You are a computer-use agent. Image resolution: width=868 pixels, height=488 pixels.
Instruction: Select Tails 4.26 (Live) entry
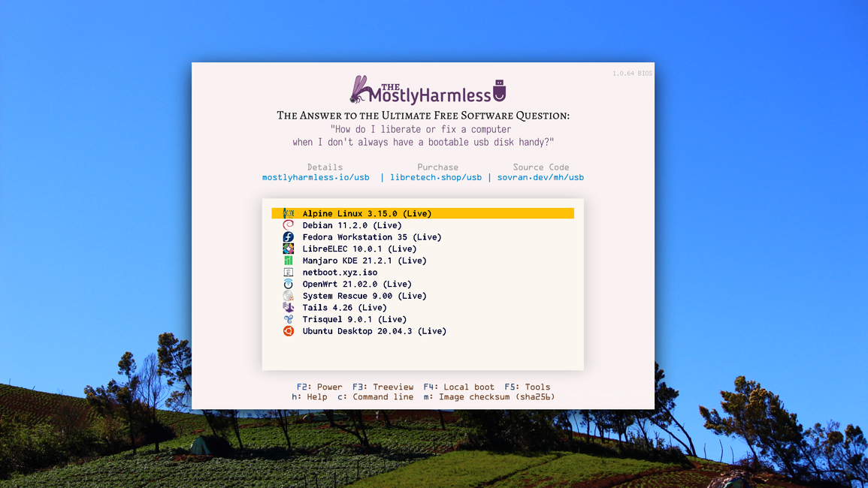coord(423,308)
